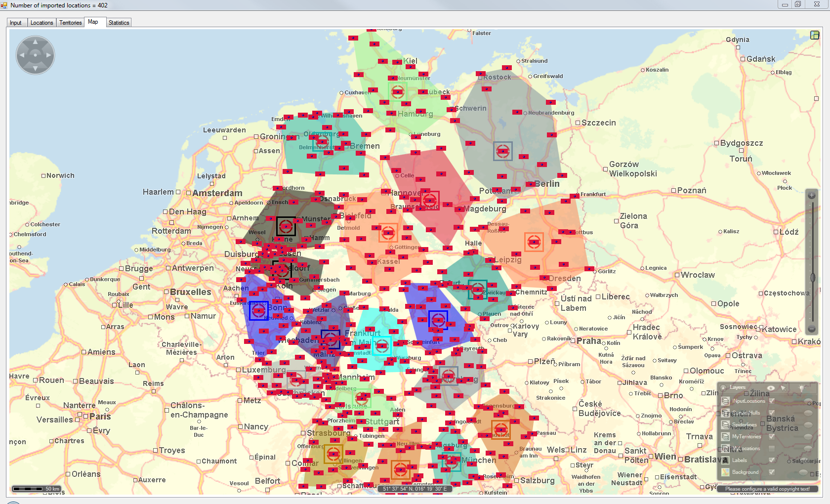Click the lightbulb icon in Layers panel
The image size is (830, 504).
click(x=801, y=388)
